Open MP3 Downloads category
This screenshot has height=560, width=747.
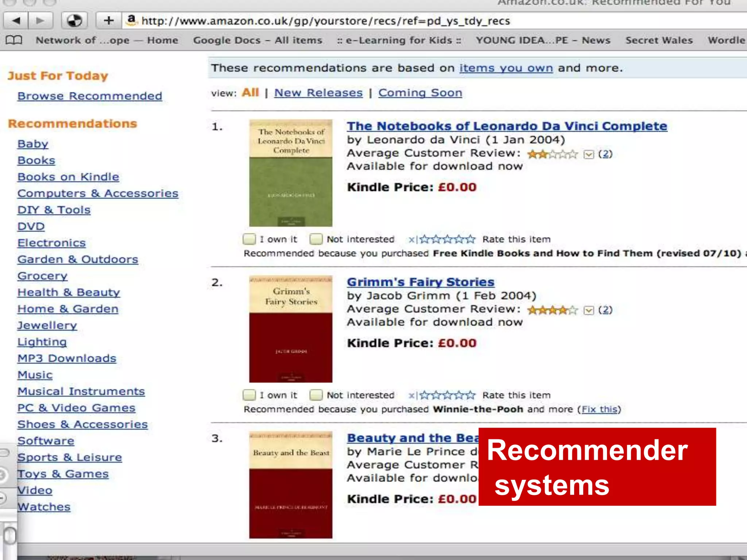[x=67, y=358]
